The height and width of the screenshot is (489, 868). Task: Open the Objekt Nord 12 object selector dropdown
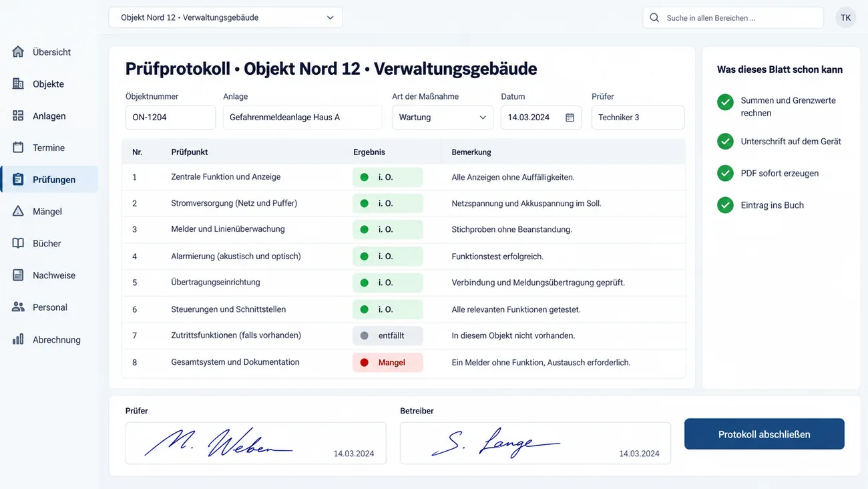pyautogui.click(x=226, y=17)
